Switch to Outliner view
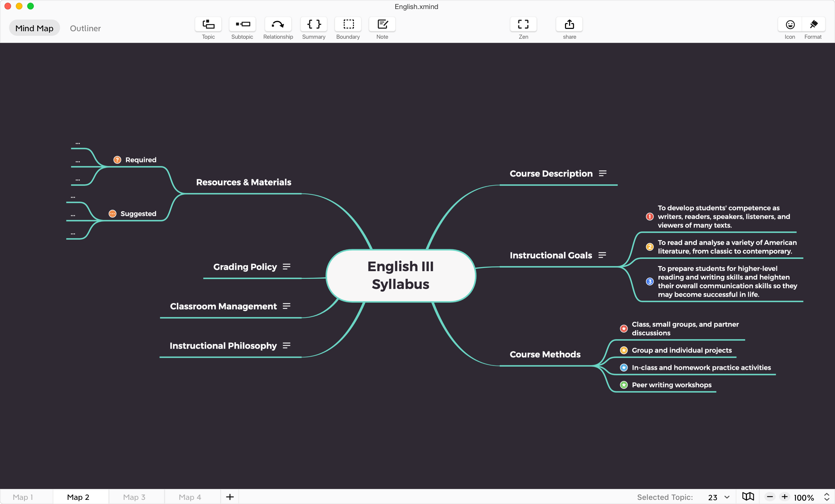This screenshot has height=504, width=835. [x=85, y=28]
